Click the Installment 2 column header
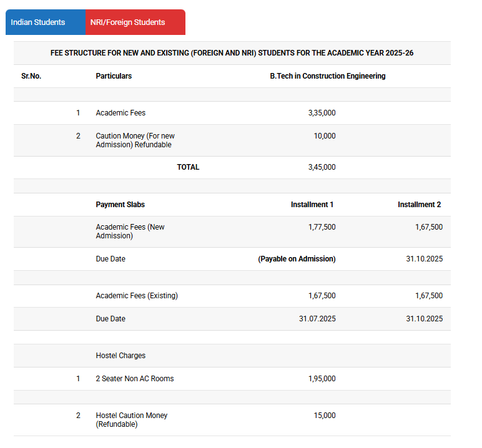The width and height of the screenshot is (482, 448). pyautogui.click(x=419, y=205)
